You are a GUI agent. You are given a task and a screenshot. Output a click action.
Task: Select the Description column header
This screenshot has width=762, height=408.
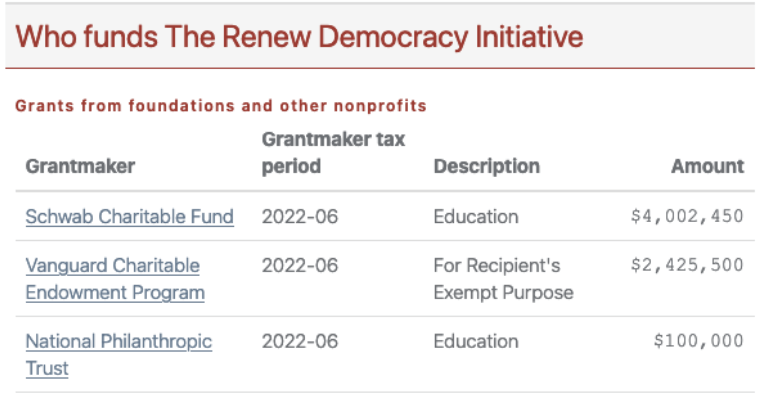click(x=486, y=166)
